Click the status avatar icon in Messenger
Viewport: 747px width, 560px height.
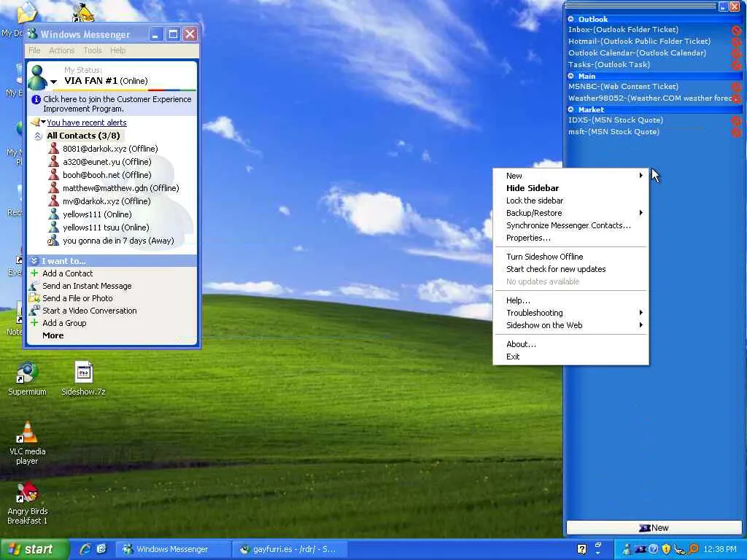tap(37, 77)
